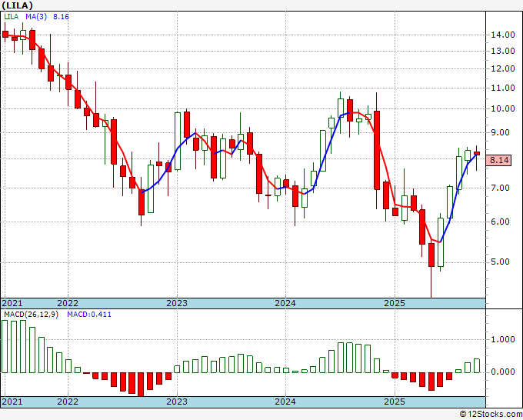Select the MACD:0.411 value readout
523x420 pixels.
tap(89, 315)
